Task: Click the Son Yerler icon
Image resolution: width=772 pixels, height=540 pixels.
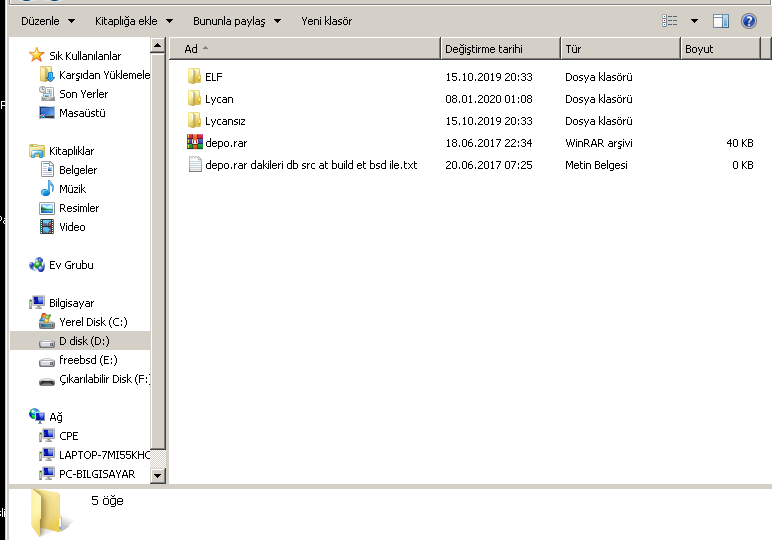Action: (47, 94)
